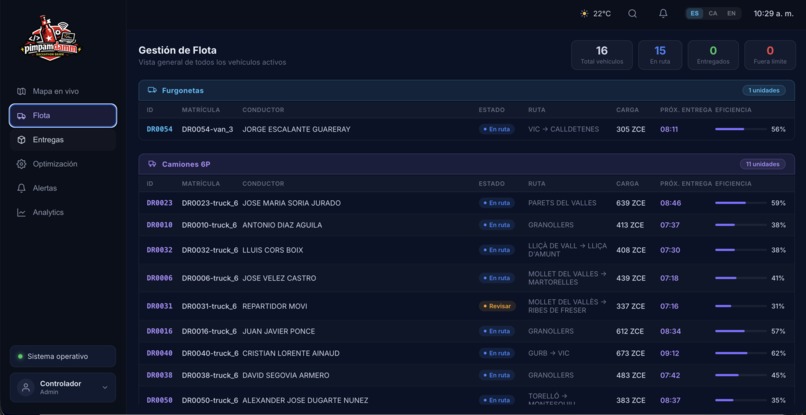Image resolution: width=806 pixels, height=415 pixels.
Task: Click the 59% efficiency bar for DR0023
Action: pyautogui.click(x=740, y=203)
